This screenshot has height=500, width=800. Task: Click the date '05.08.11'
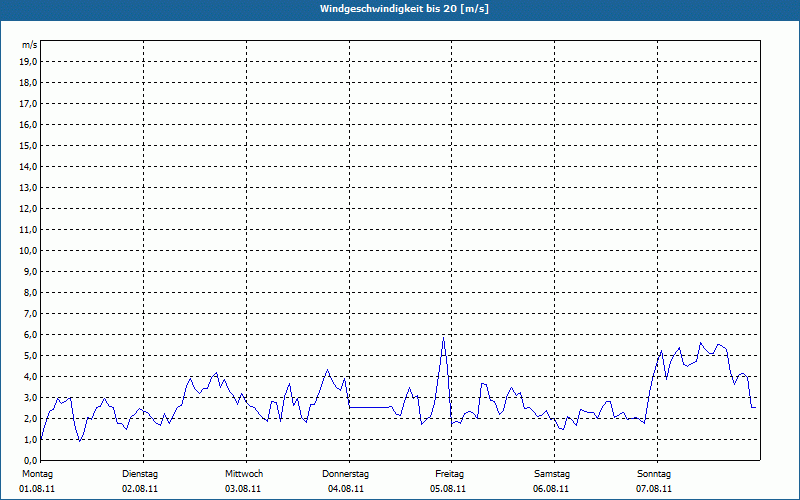448,489
